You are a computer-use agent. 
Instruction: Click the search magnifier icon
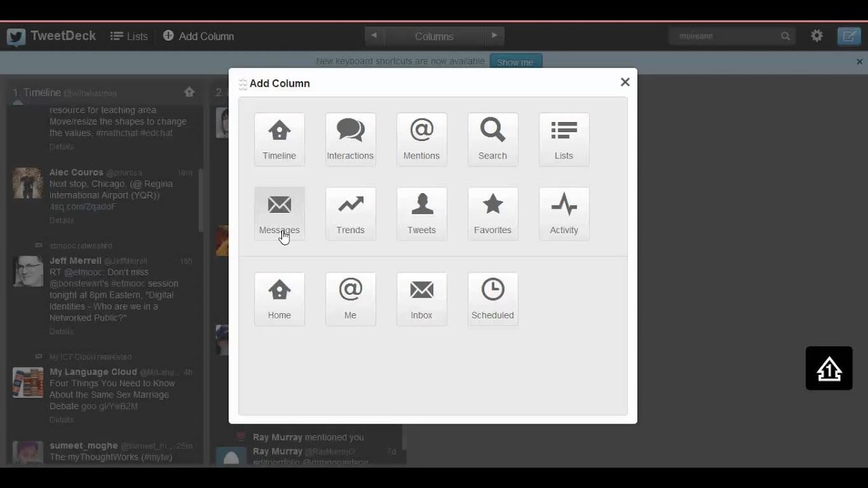(x=785, y=37)
